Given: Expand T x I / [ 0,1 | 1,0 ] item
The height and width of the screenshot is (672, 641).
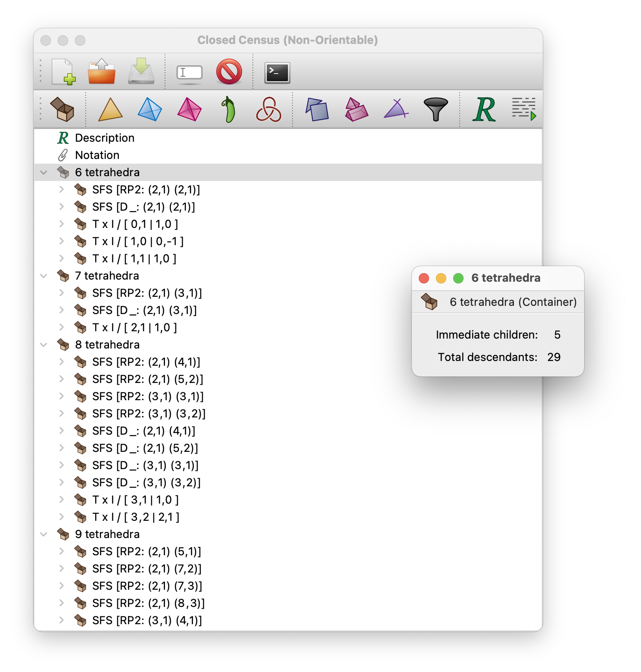Looking at the screenshot, I should [62, 224].
